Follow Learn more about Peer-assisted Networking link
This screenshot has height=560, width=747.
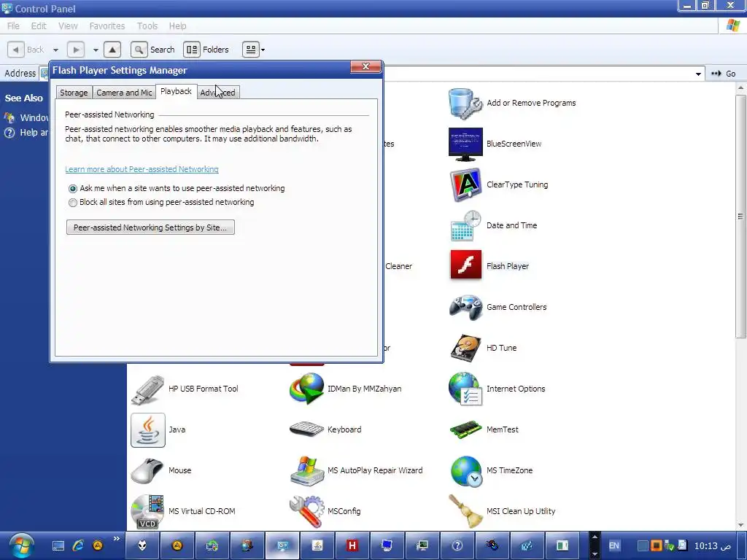tap(142, 169)
